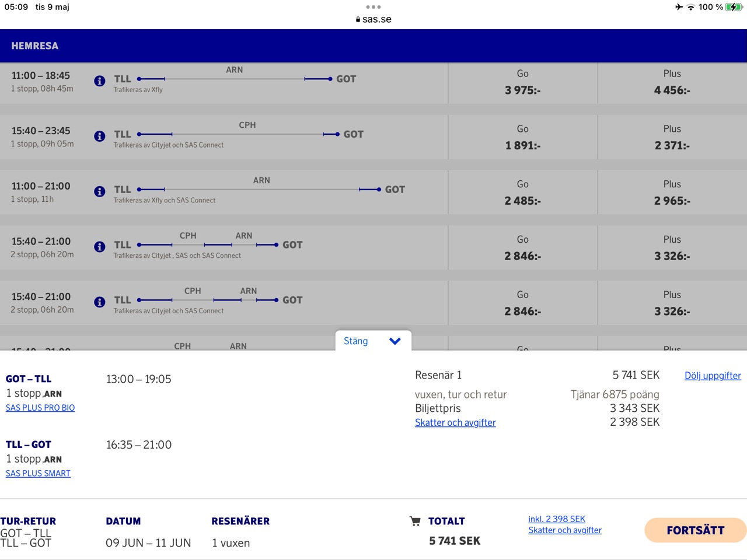Tap the airplane mode icon in status bar

(x=679, y=7)
